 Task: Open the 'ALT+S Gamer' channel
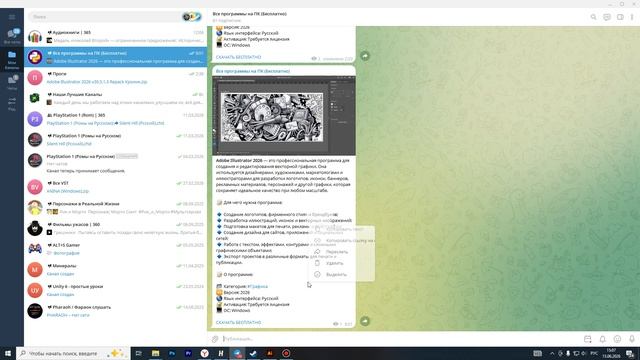tap(116, 249)
